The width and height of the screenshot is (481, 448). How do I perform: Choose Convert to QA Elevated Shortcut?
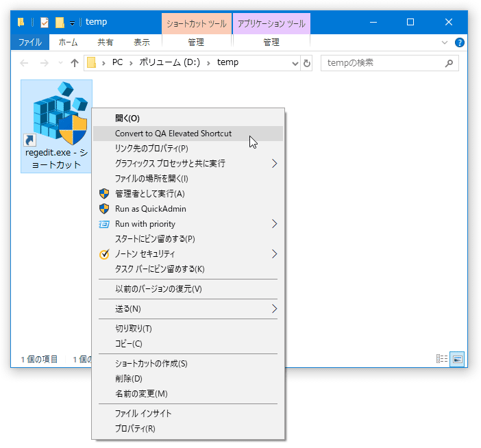tap(188, 134)
